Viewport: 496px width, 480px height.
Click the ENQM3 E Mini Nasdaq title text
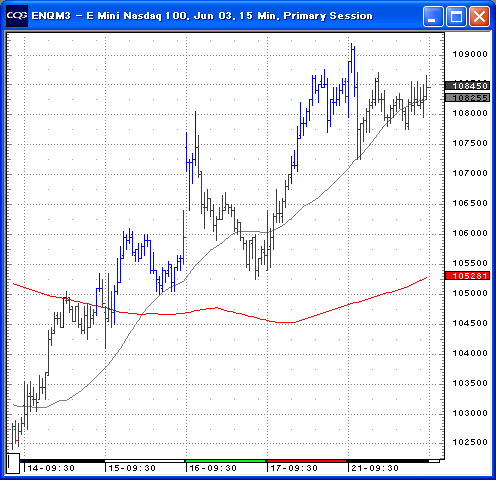click(202, 16)
